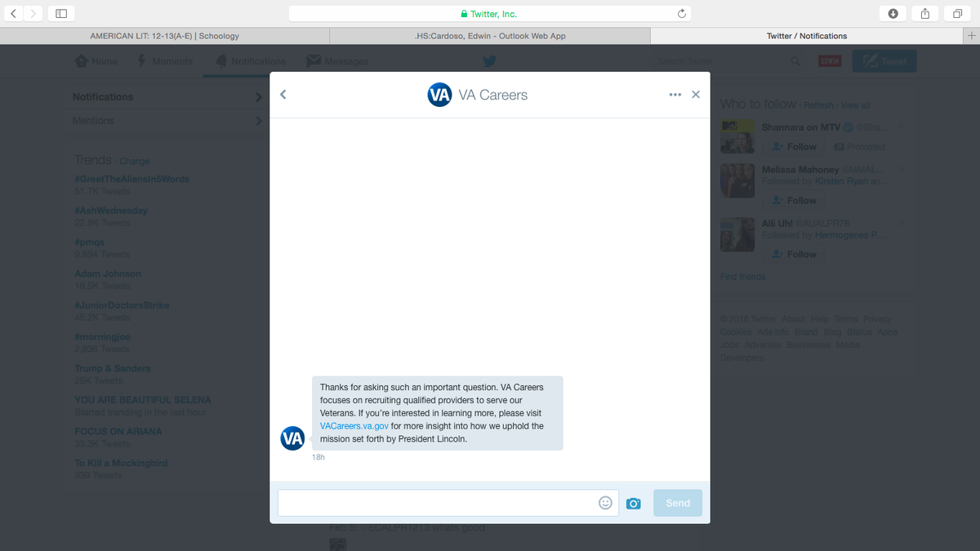Open Adam Johnson trend

coord(108,273)
